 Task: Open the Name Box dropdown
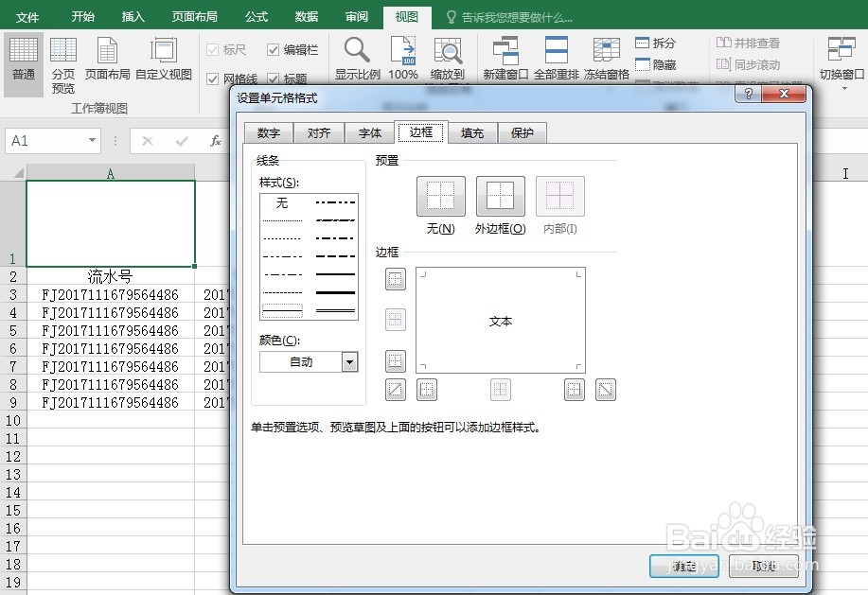(x=90, y=139)
